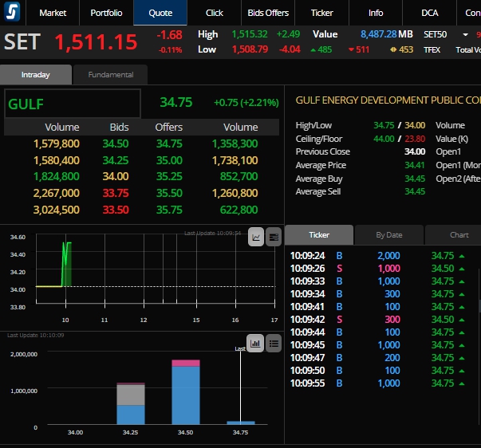Screen dimensions: 481x448
Task: Click the 10:09:55 ticker row
Action: (x=377, y=383)
